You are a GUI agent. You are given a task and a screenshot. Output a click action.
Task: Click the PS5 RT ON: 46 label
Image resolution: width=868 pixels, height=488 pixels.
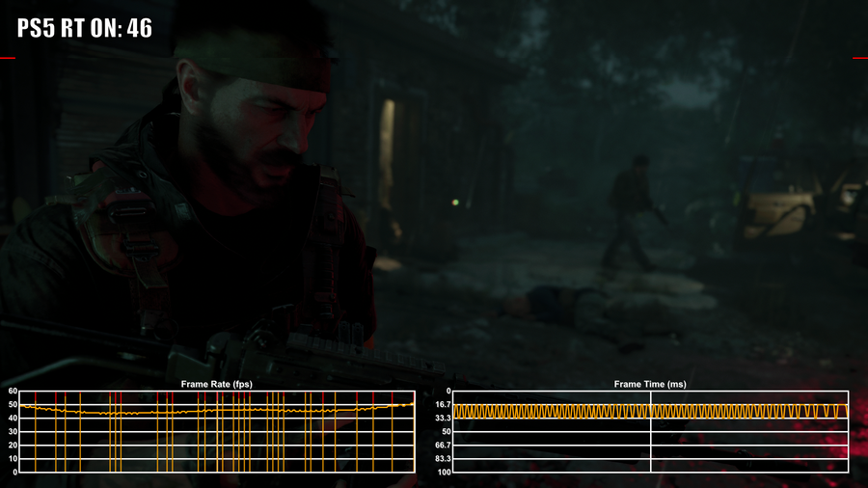(x=84, y=27)
